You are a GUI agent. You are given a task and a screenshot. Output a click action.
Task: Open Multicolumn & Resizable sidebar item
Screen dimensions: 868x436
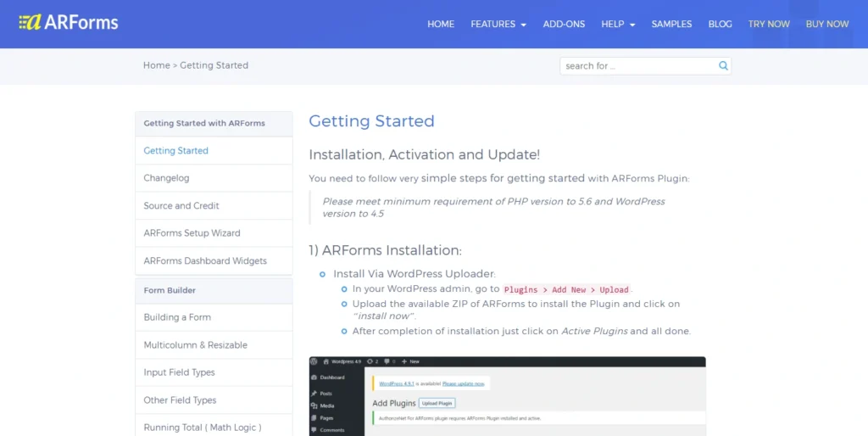coord(214,345)
